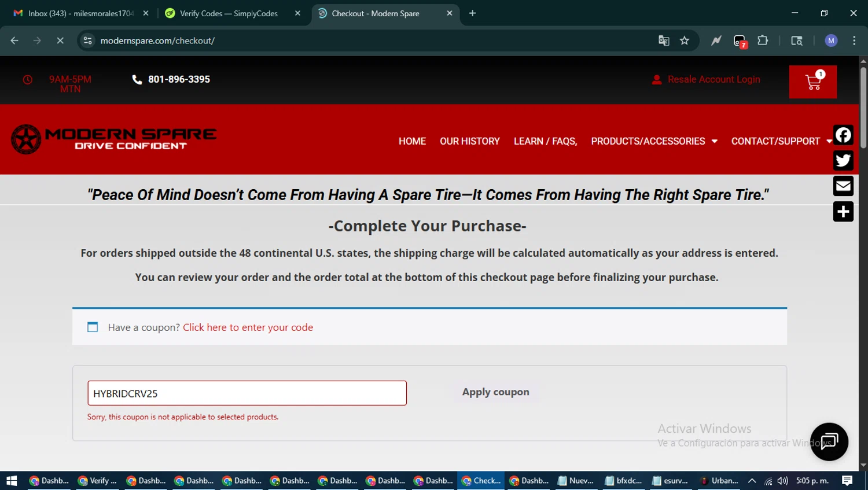
Task: Click the scrollbar down arrow
Action: (x=863, y=465)
